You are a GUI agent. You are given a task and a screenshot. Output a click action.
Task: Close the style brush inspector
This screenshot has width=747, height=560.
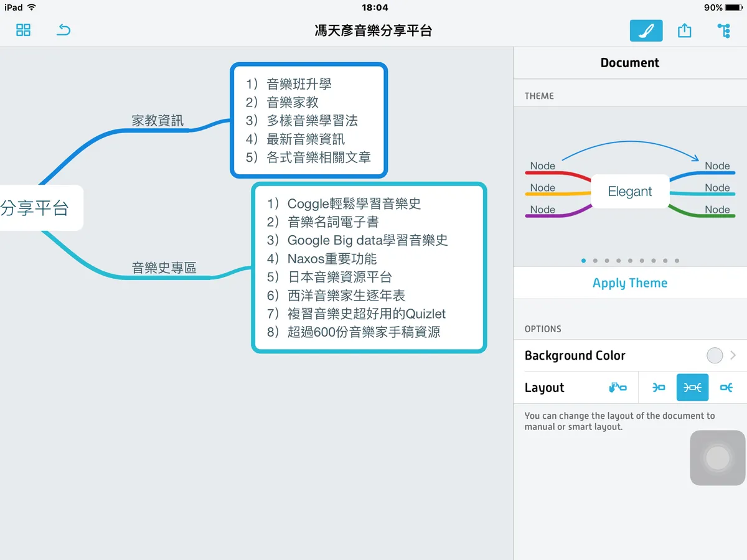(x=646, y=30)
